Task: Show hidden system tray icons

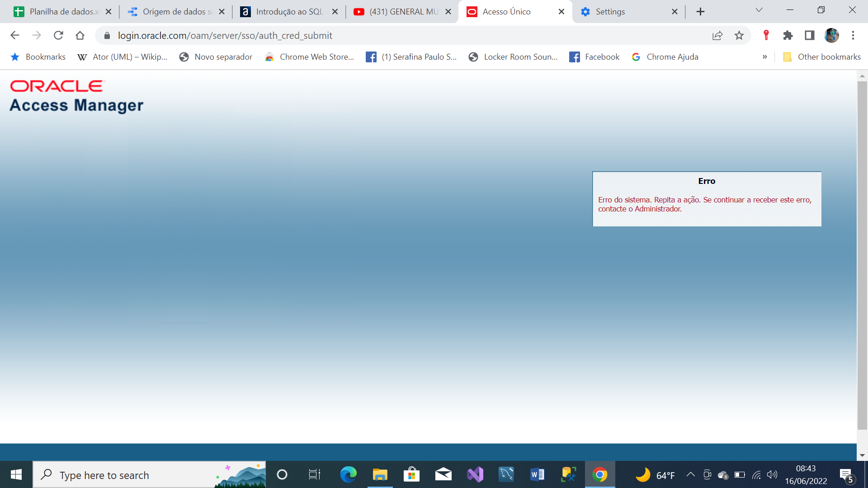Action: pos(690,475)
